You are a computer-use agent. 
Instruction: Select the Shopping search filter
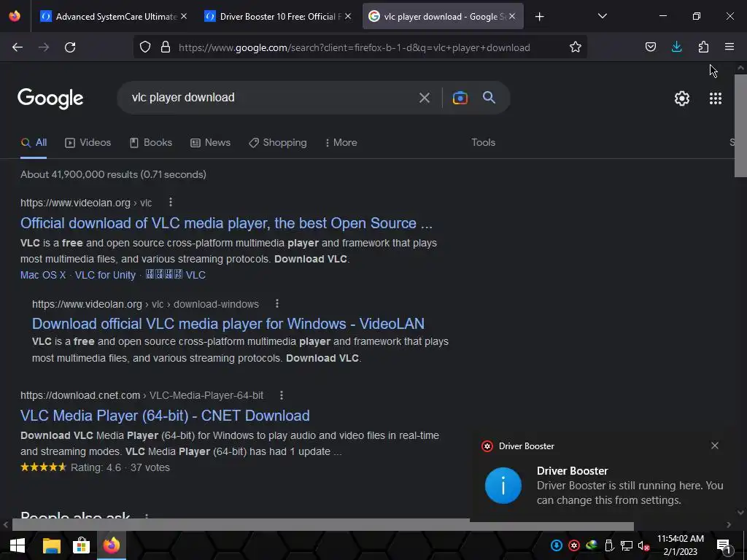(278, 142)
